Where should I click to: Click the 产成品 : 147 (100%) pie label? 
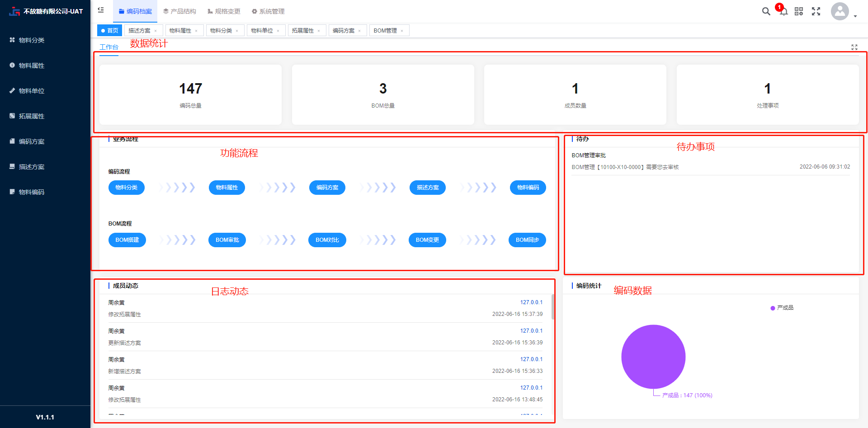(x=687, y=395)
